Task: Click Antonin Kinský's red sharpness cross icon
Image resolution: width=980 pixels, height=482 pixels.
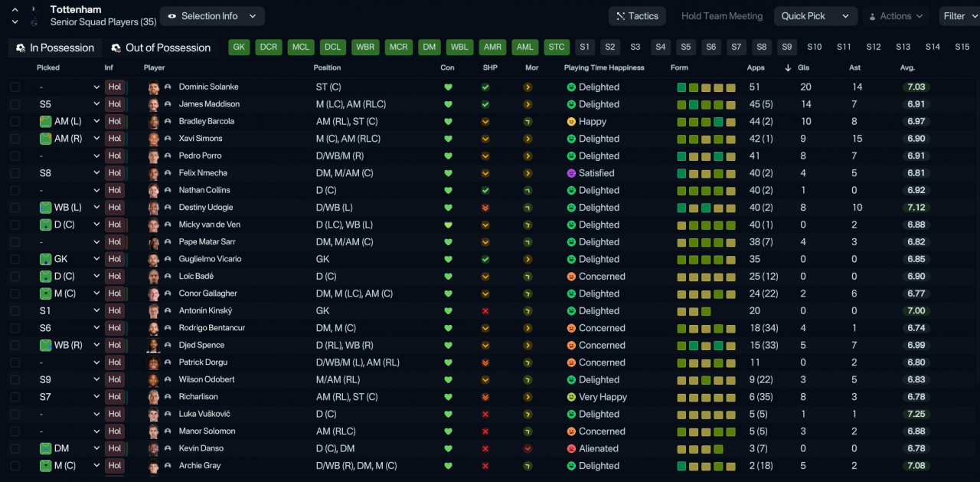Action: [485, 311]
